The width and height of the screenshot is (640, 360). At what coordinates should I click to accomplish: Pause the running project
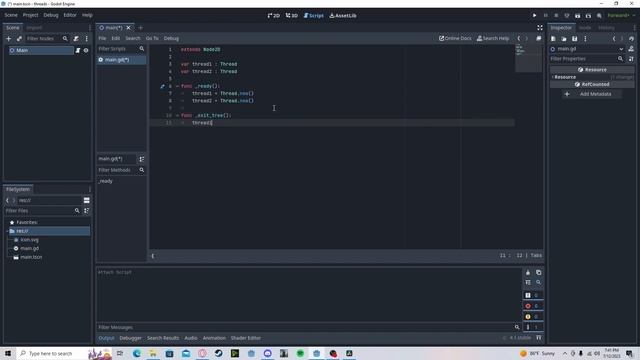point(545,16)
